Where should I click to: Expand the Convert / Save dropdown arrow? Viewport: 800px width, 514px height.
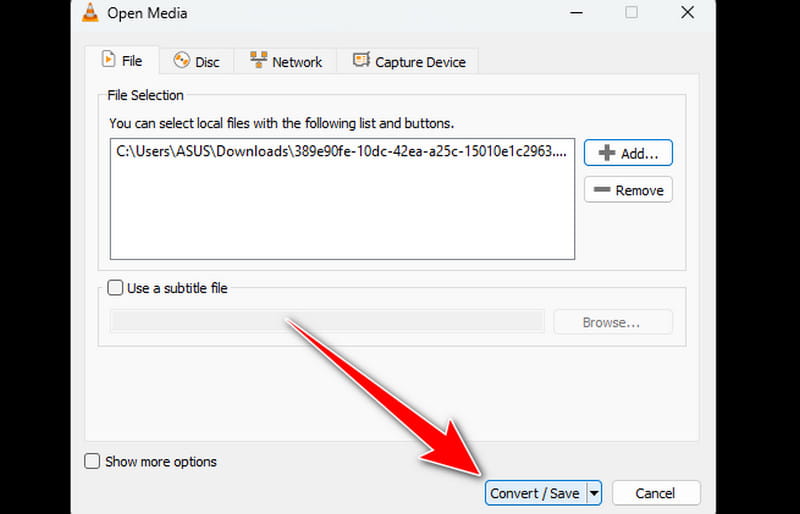point(594,493)
